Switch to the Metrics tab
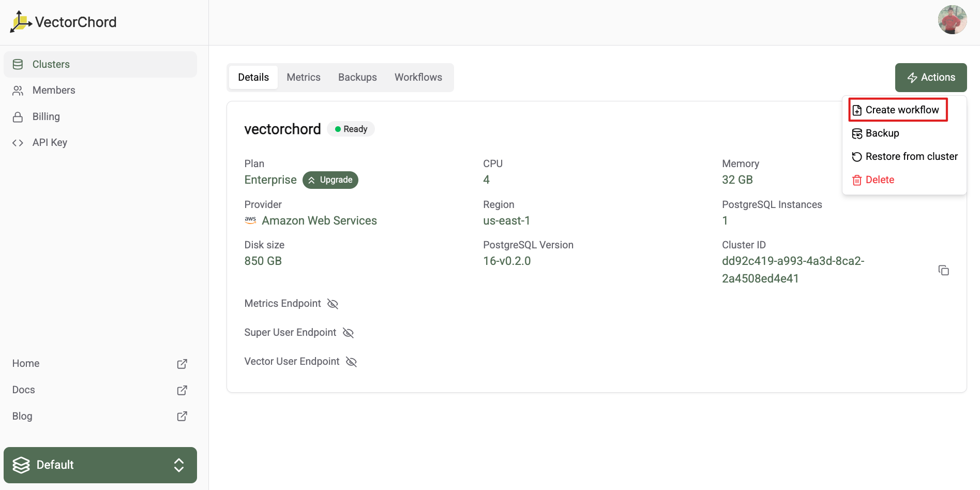The image size is (980, 490). [x=304, y=78]
